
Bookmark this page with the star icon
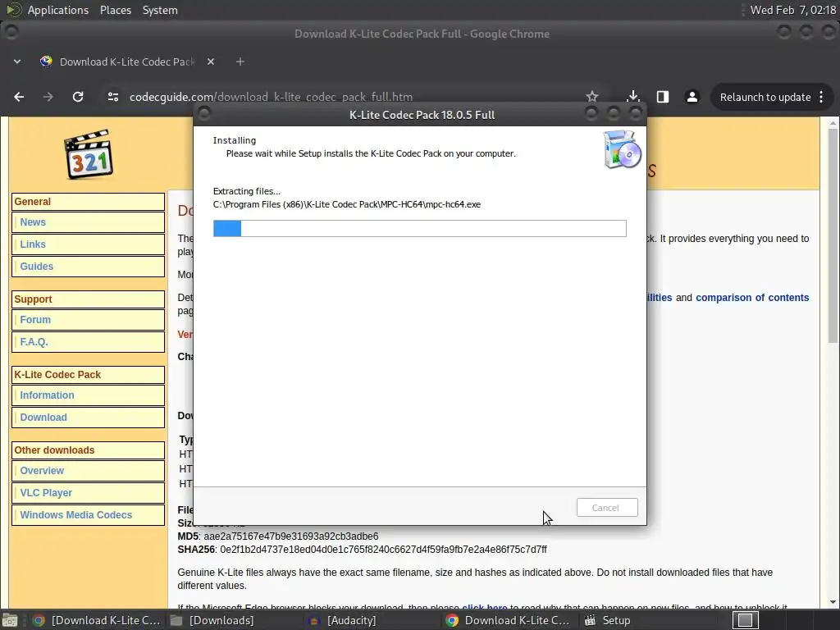(x=592, y=97)
